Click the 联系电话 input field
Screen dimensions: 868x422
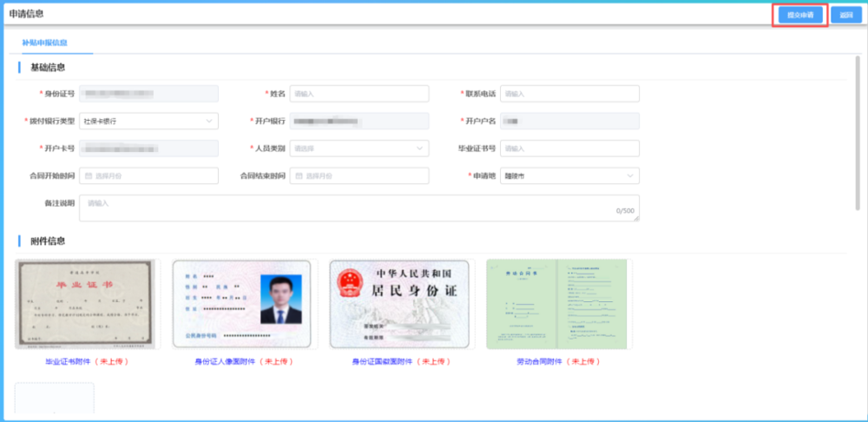click(569, 94)
